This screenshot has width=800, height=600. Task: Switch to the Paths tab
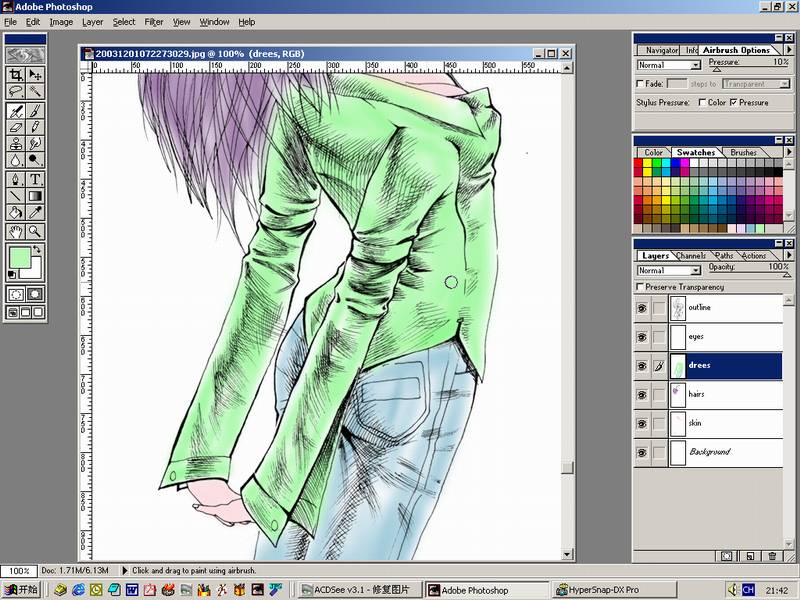pos(724,256)
